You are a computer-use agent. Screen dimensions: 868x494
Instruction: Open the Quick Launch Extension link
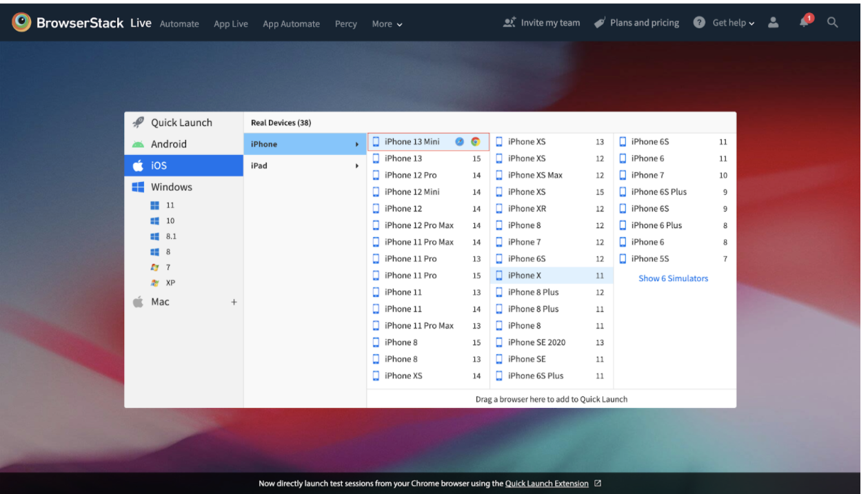click(x=547, y=483)
